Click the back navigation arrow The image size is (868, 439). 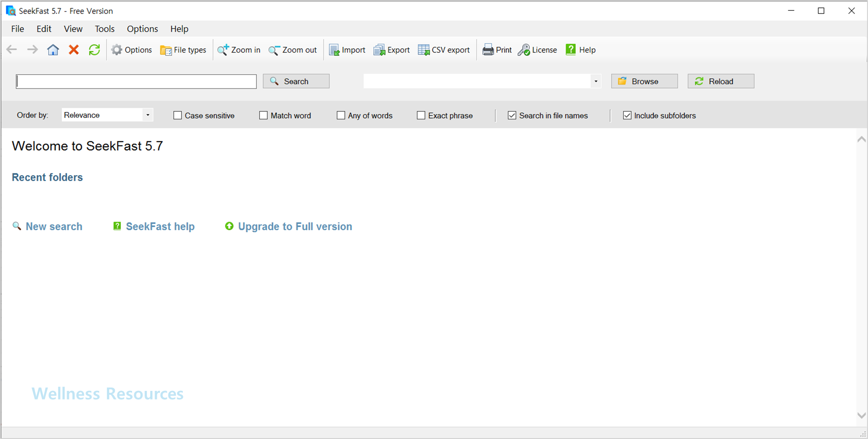(x=12, y=50)
